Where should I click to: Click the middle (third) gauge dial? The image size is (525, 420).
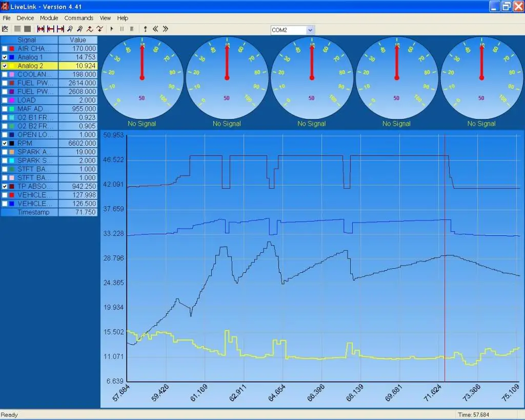(x=312, y=78)
